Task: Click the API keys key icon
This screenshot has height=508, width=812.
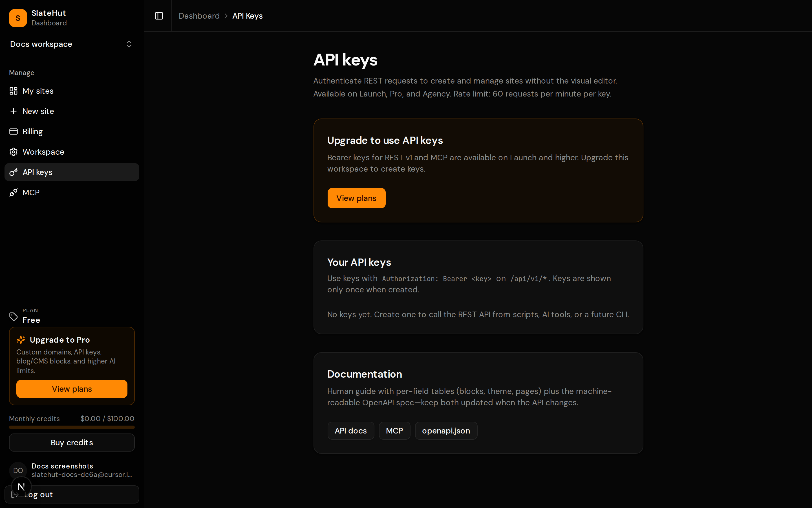Action: [14, 172]
